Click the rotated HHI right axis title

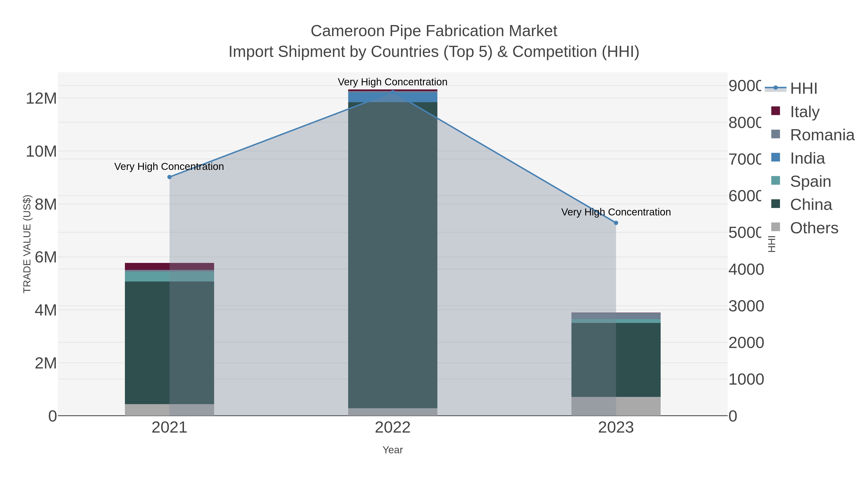click(x=771, y=244)
